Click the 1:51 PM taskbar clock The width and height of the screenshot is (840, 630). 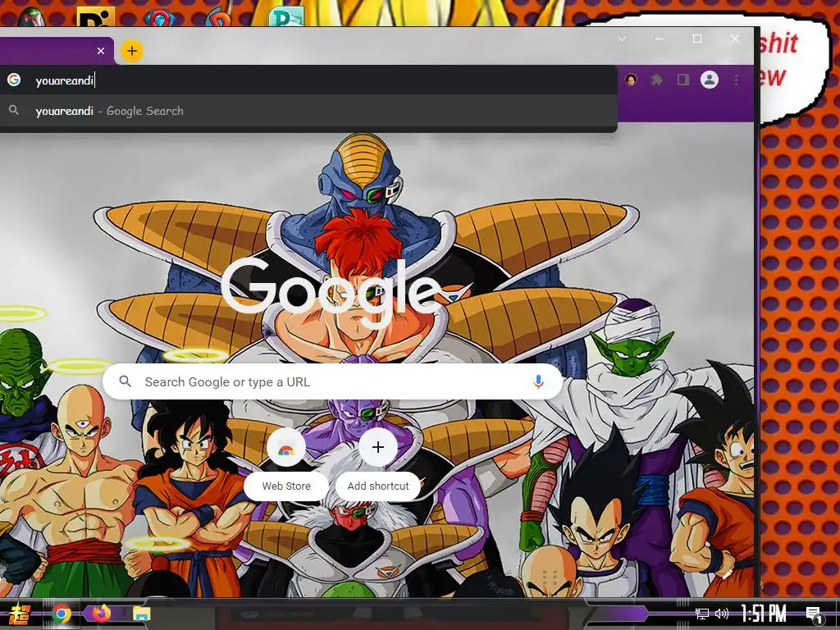764,614
